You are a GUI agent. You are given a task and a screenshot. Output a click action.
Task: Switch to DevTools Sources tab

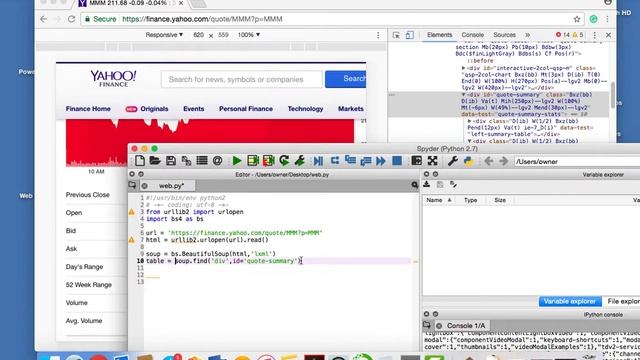504,35
